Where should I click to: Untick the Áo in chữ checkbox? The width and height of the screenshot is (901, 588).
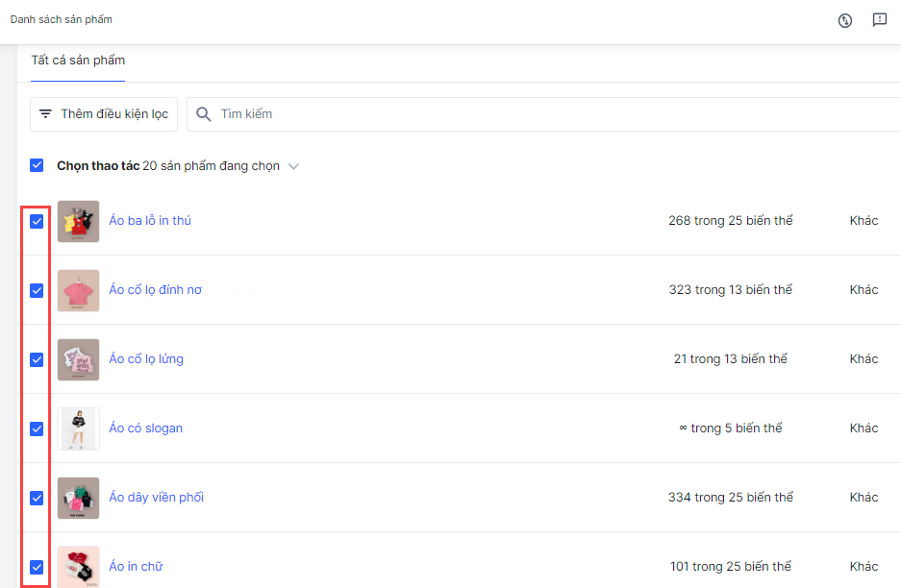click(37, 567)
